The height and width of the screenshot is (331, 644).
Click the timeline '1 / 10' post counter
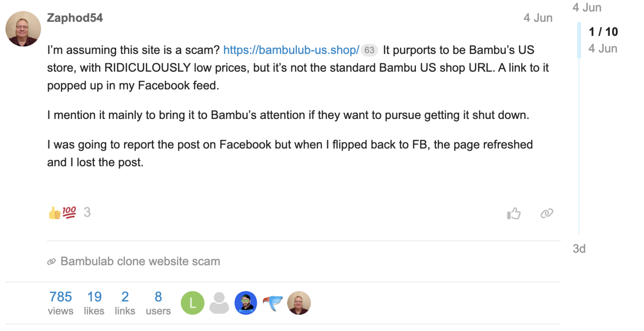[x=603, y=31]
